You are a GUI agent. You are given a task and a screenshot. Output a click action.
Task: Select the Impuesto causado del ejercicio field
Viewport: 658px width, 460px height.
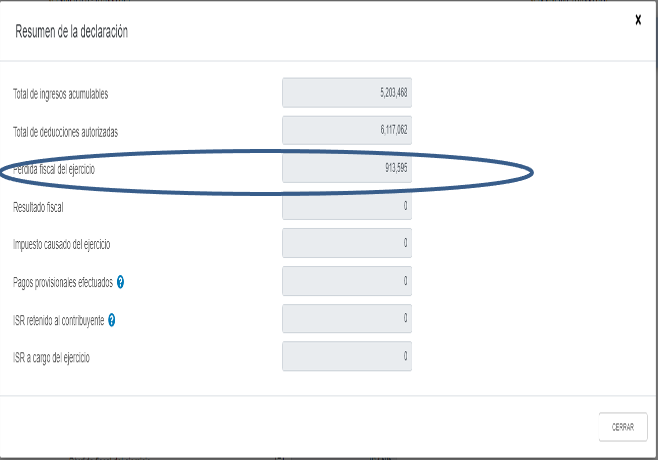pos(347,243)
